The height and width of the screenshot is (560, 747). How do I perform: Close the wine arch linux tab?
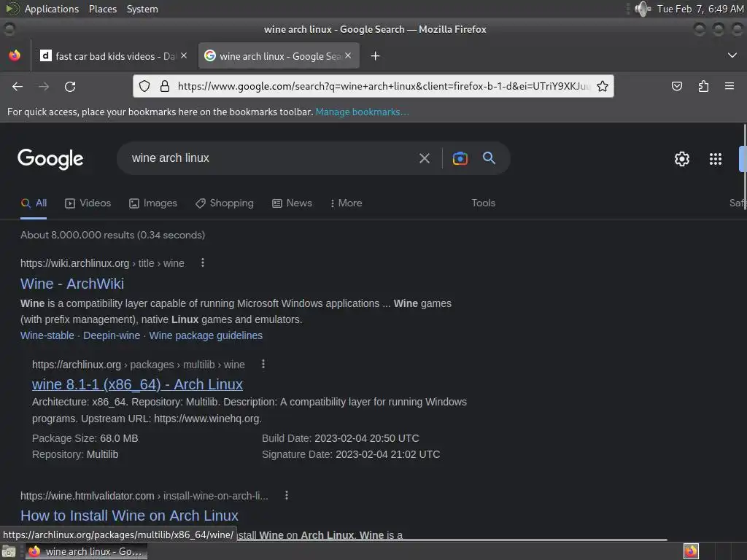[x=348, y=55]
